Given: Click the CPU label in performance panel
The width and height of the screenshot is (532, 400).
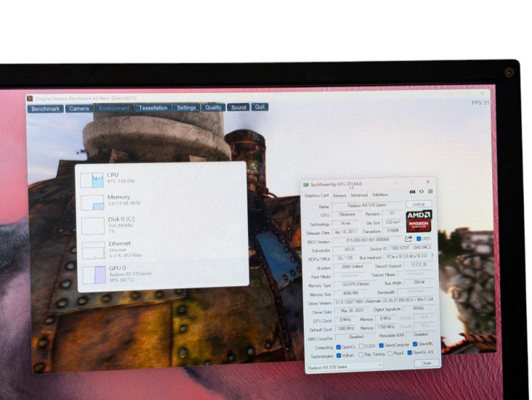Looking at the screenshot, I should click(112, 175).
